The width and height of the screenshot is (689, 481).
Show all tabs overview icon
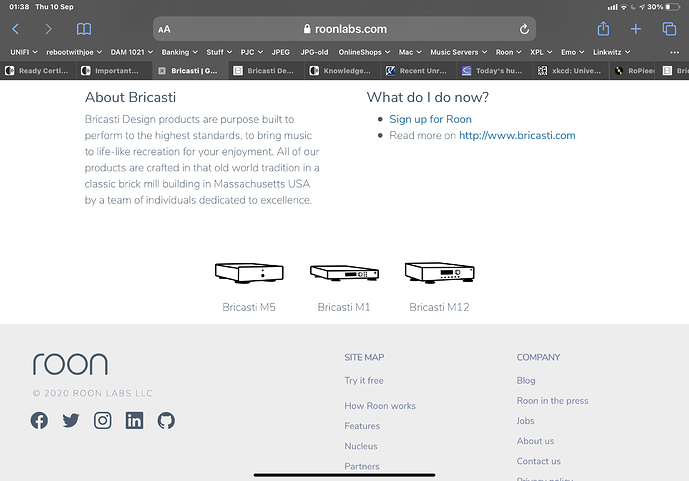[669, 29]
